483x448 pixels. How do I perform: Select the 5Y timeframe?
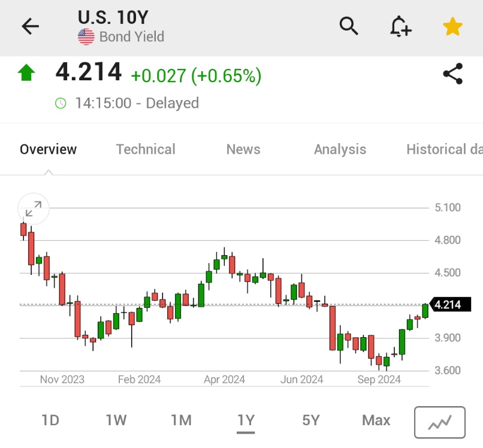pyautogui.click(x=311, y=420)
